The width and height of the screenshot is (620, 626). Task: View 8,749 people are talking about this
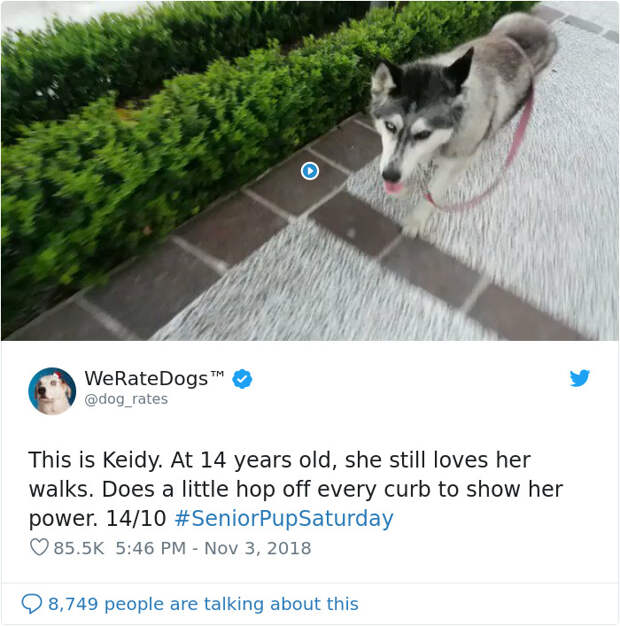point(203,604)
